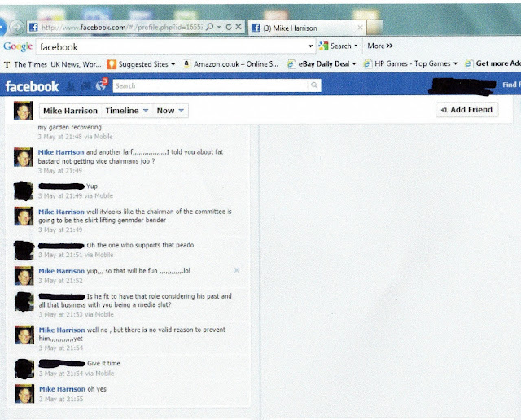
Task: Click remove X on 'so that will be fun' comment
Action: coord(237,270)
